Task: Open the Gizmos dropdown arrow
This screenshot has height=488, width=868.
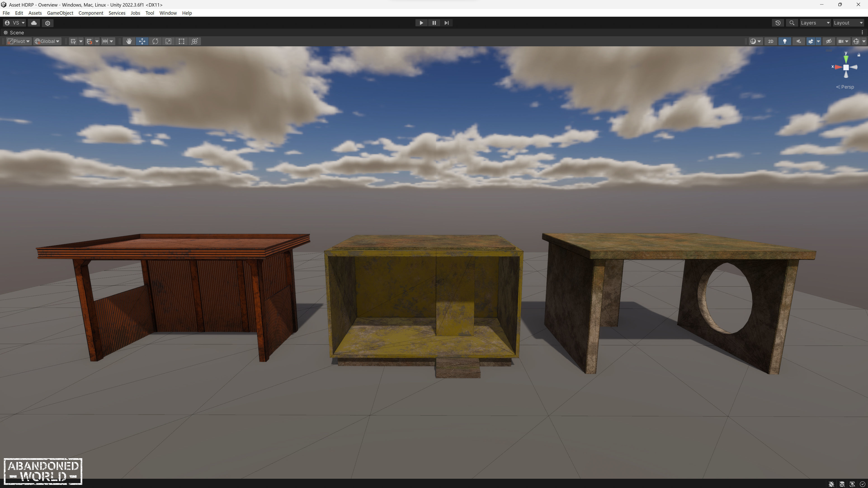Action: (x=864, y=41)
